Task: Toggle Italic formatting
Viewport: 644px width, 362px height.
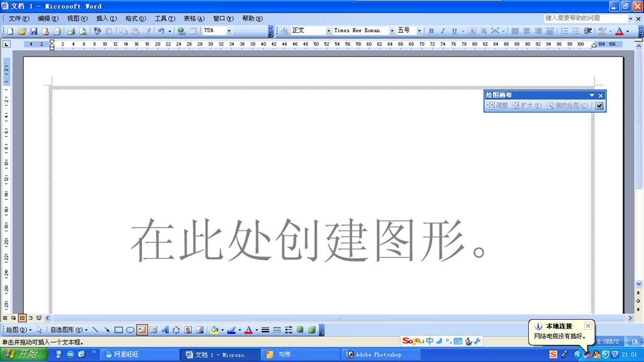Action: point(442,31)
